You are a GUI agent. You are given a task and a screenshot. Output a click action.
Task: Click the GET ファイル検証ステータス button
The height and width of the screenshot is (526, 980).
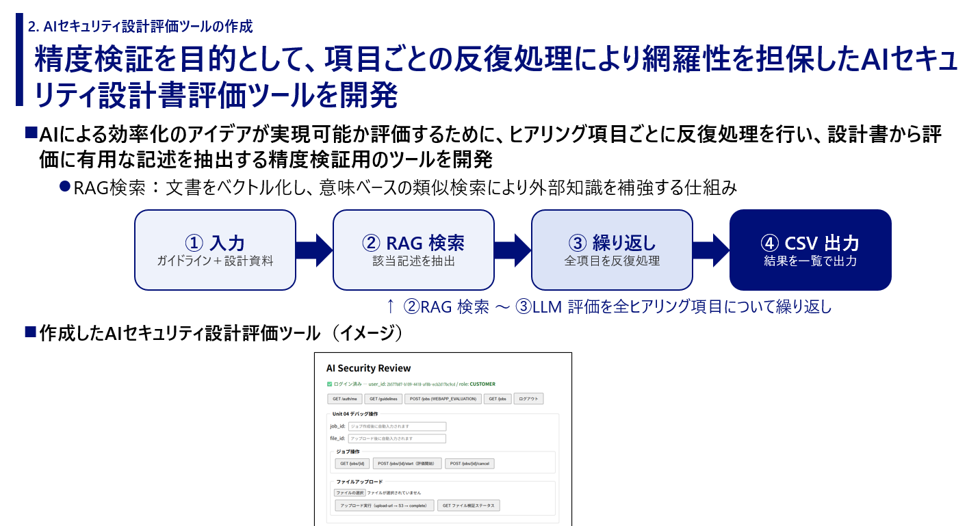[469, 506]
